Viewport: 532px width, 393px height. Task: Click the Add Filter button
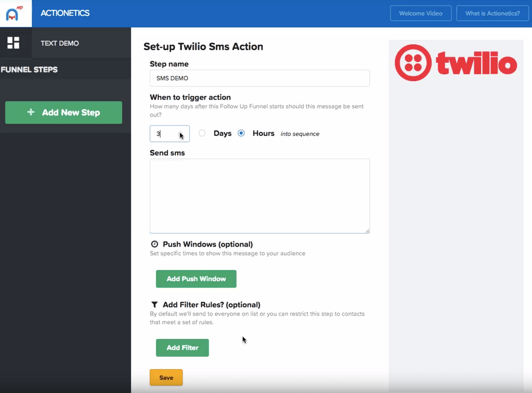click(x=182, y=348)
